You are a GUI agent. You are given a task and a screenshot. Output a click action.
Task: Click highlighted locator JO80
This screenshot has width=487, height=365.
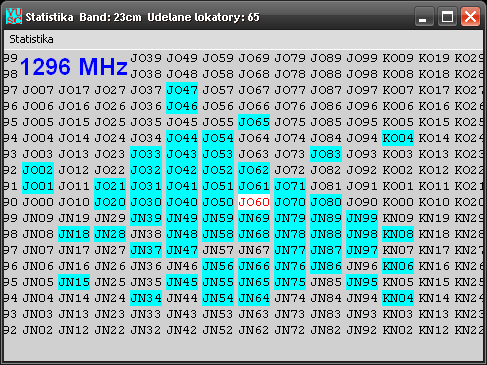point(326,202)
